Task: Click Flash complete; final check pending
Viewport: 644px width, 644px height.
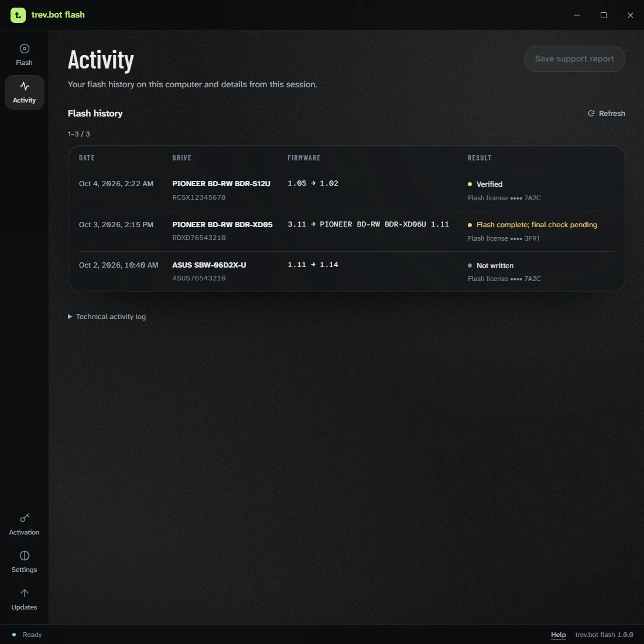Action: tap(537, 225)
